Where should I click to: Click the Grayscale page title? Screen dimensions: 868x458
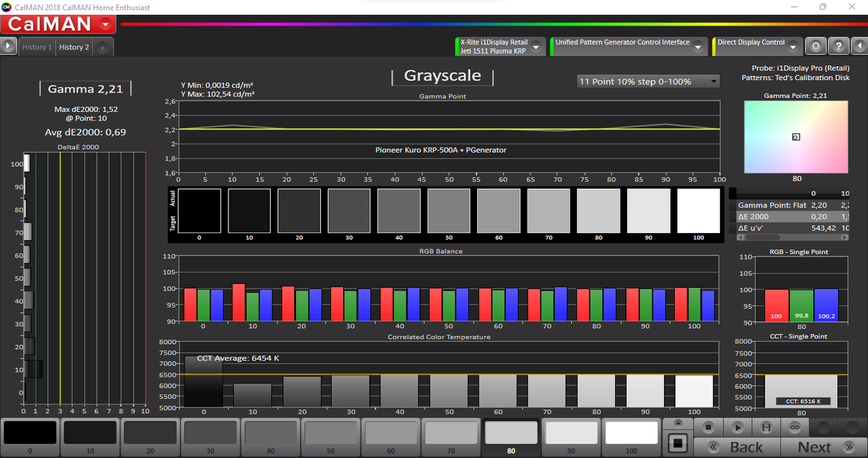[442, 76]
